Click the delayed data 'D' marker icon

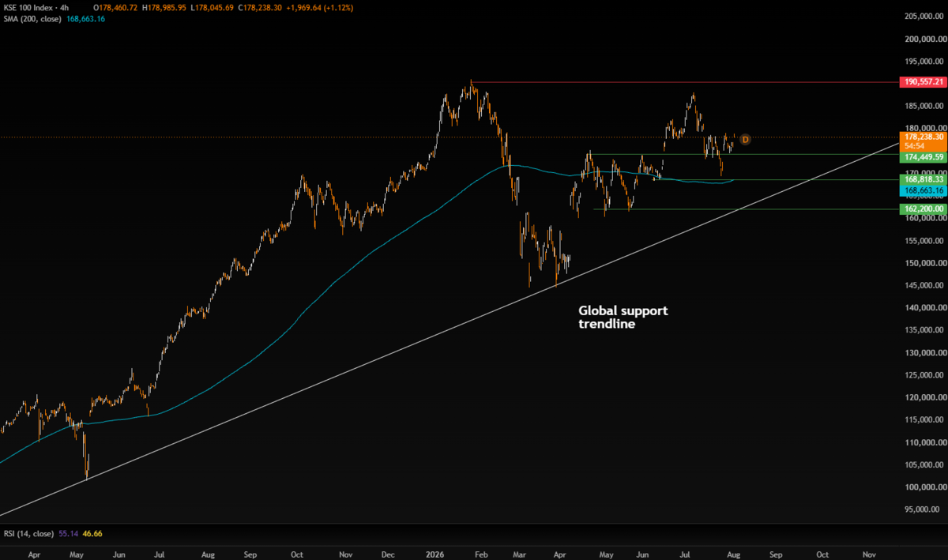(x=744, y=140)
